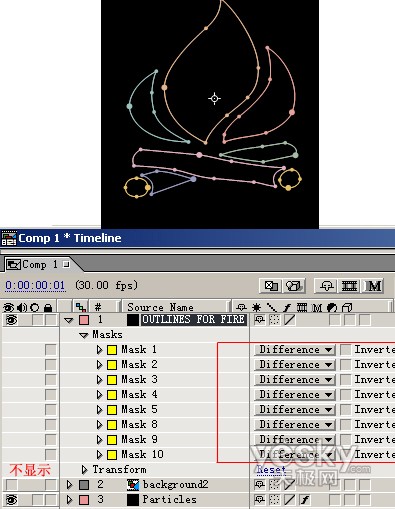This screenshot has height=509, width=395.
Task: Toggle effect 'f' switch on Particles layer
Action: point(304,499)
